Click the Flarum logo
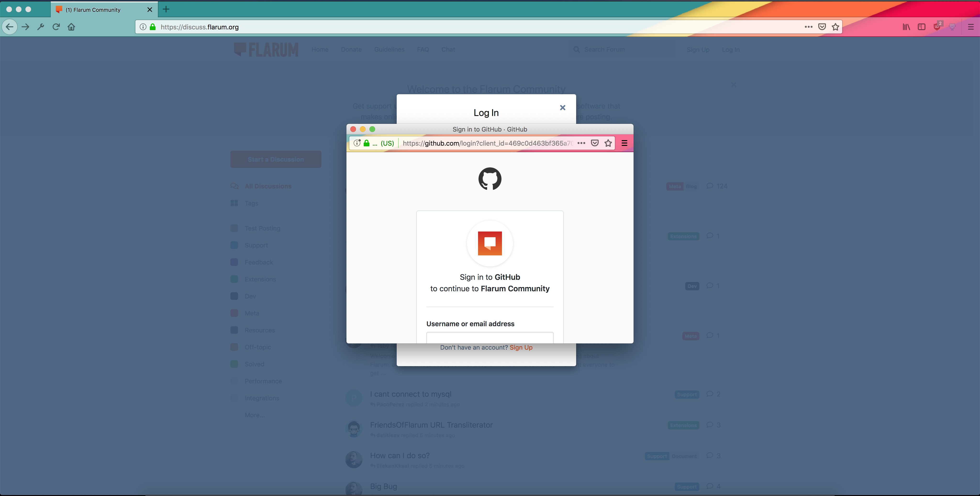Image resolution: width=980 pixels, height=496 pixels. tap(266, 50)
